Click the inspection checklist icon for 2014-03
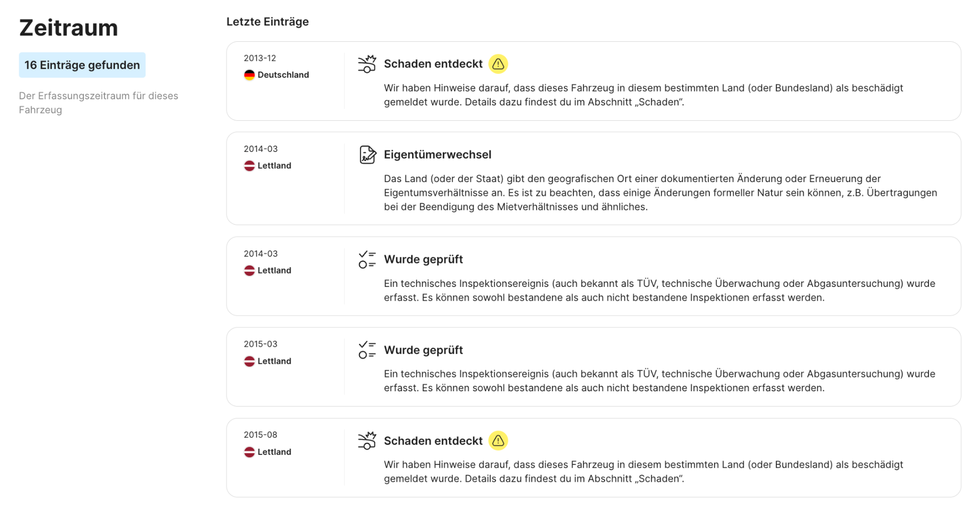The height and width of the screenshot is (506, 980). point(366,259)
